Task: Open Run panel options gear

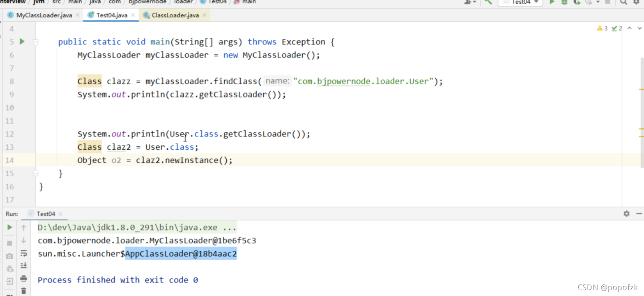Action: pos(626,213)
